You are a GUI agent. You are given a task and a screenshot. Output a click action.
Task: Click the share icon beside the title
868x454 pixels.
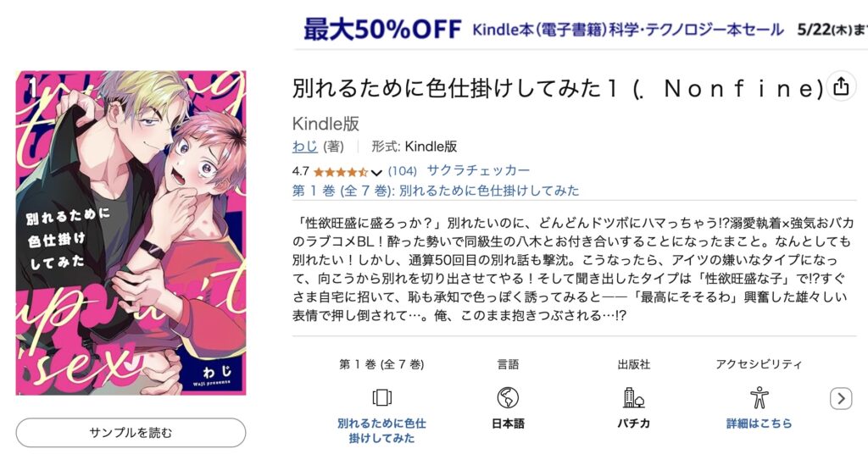(841, 86)
